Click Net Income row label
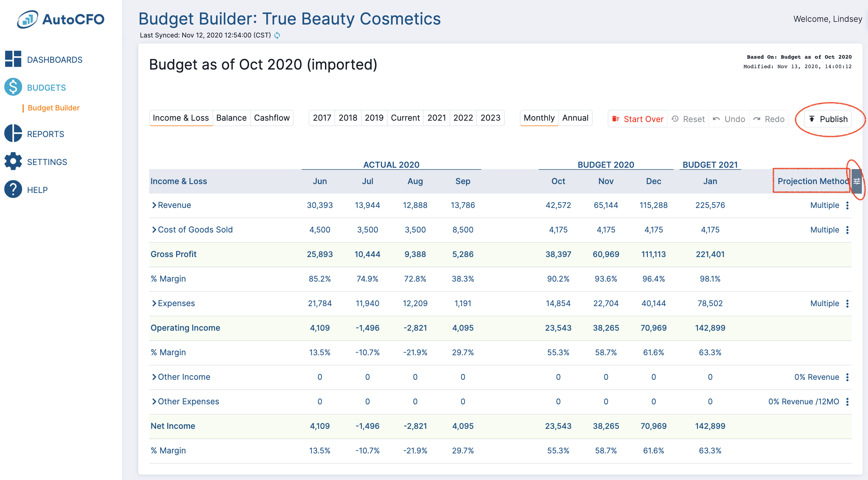The height and width of the screenshot is (480, 868). click(173, 426)
